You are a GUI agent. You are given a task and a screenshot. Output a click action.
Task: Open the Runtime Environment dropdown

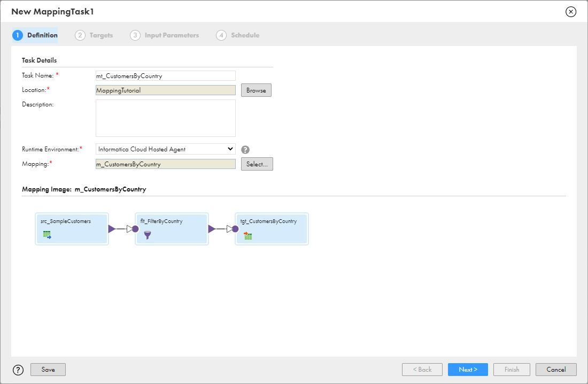[x=165, y=149]
